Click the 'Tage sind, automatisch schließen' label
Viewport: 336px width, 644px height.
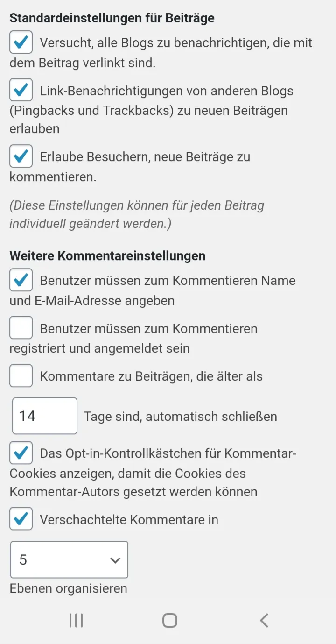(180, 416)
